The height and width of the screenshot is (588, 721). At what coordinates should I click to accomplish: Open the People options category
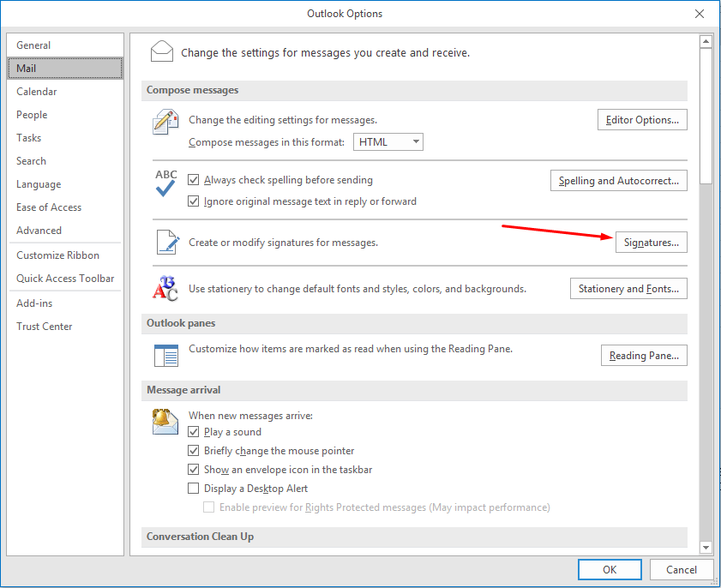tap(65, 115)
